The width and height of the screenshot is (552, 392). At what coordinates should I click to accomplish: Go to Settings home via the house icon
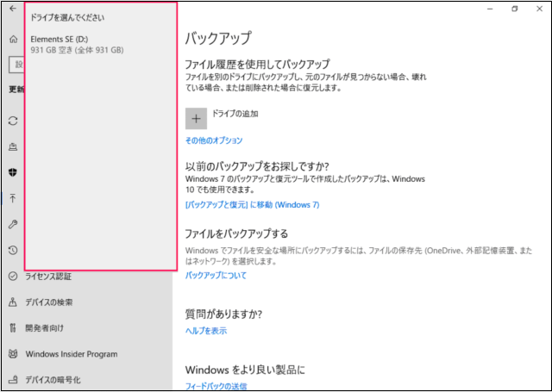click(13, 40)
